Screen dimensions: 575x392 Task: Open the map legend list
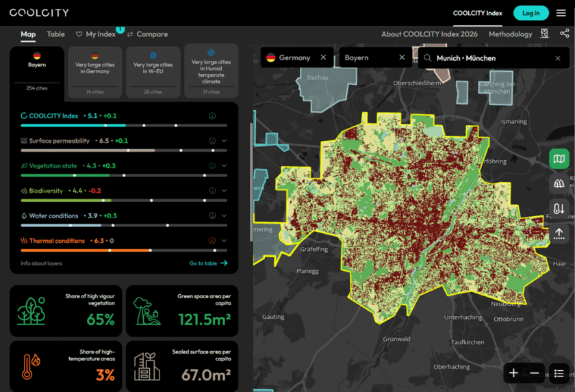pyautogui.click(x=559, y=373)
